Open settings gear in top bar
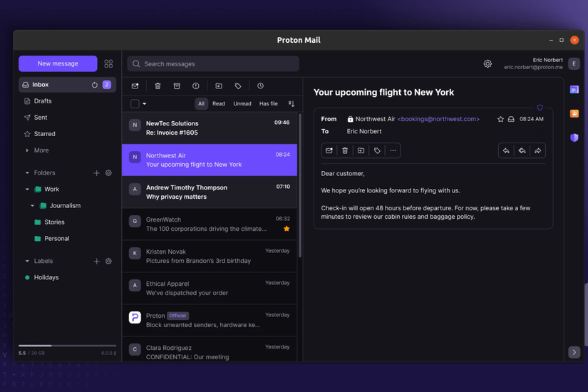 [x=488, y=63]
